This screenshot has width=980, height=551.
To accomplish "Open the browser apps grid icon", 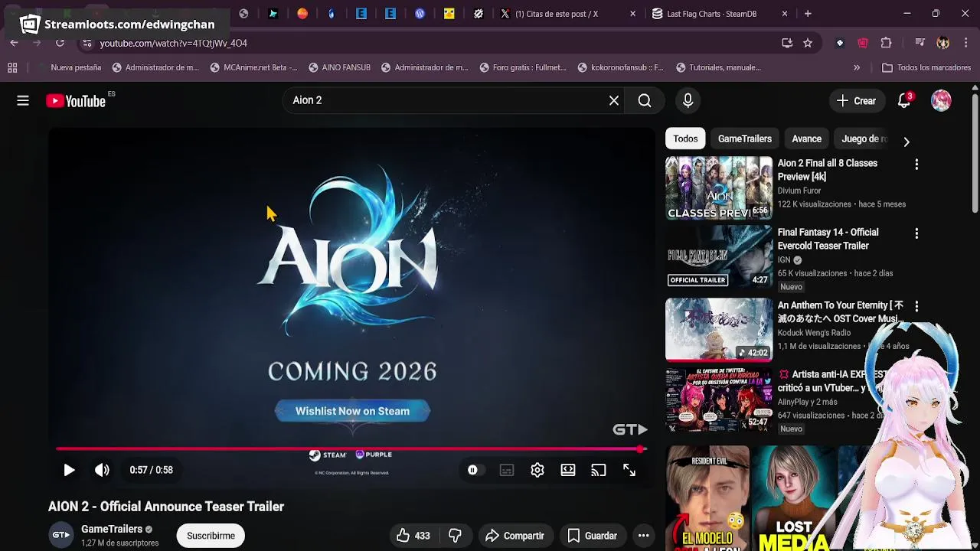I will pos(12,67).
